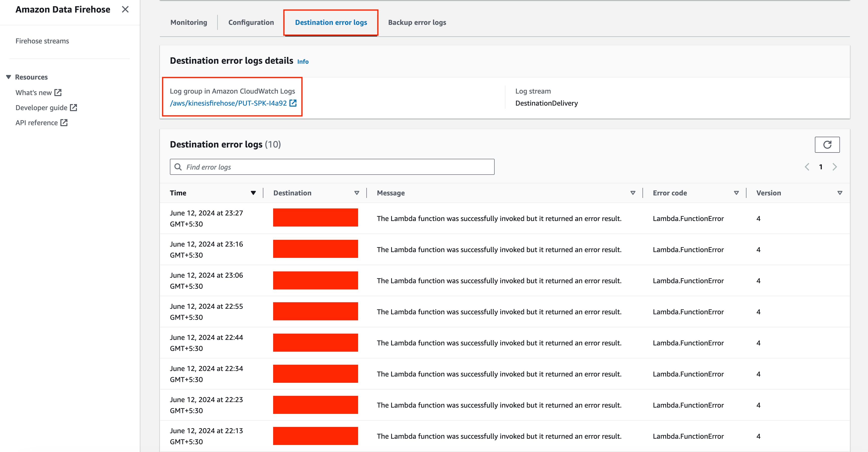The image size is (868, 452).
Task: Close the Amazon Data Firehose side panel
Action: [x=125, y=10]
